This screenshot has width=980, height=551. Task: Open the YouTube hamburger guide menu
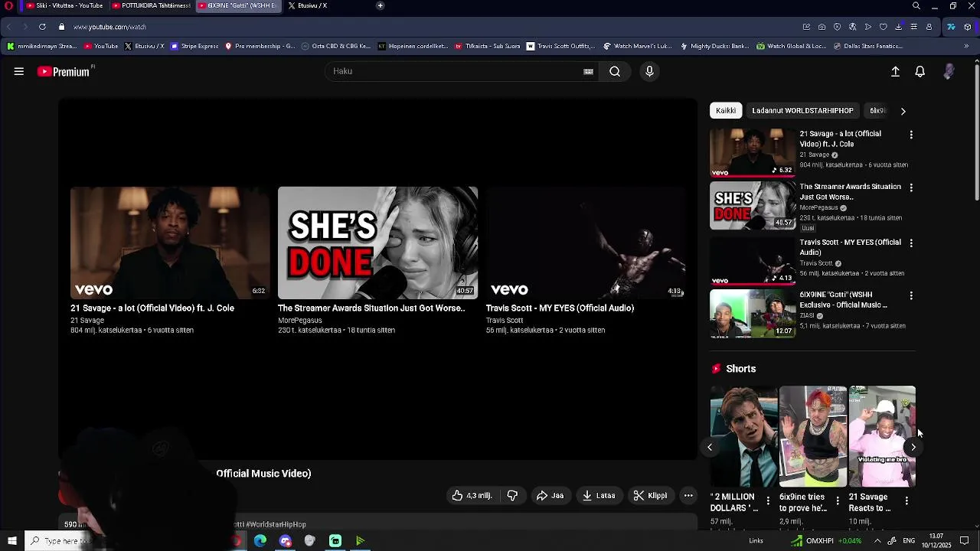click(19, 71)
